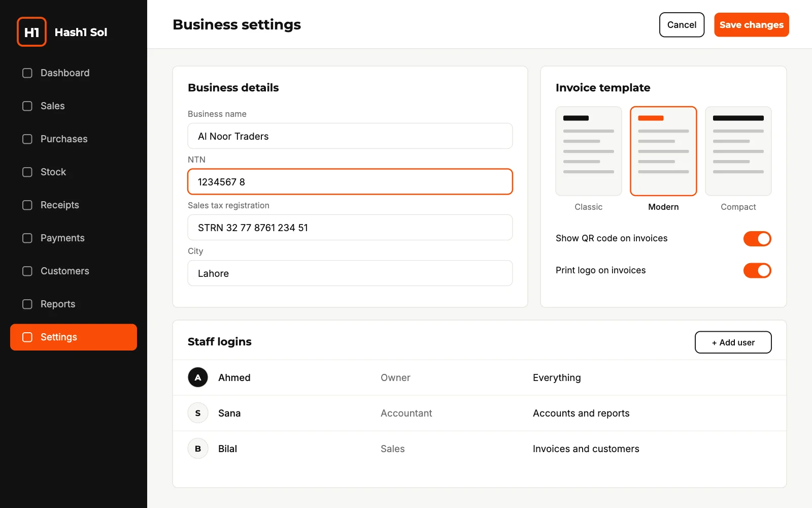Open the Customers page label
The width and height of the screenshot is (812, 508).
(65, 271)
